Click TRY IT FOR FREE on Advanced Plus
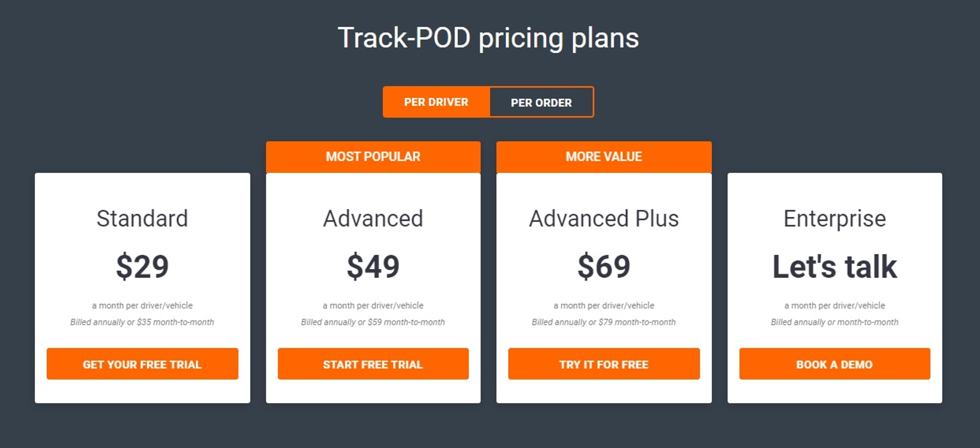Screen dimensions: 980x448 [x=603, y=364]
